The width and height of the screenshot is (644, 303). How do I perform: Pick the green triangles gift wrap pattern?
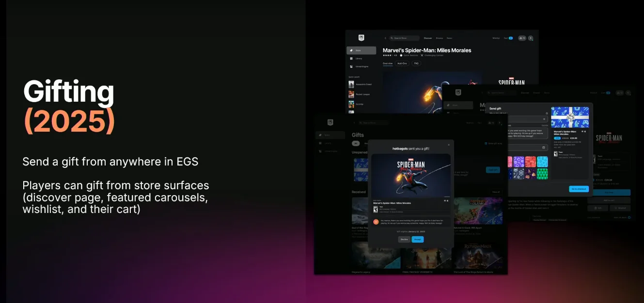click(542, 174)
